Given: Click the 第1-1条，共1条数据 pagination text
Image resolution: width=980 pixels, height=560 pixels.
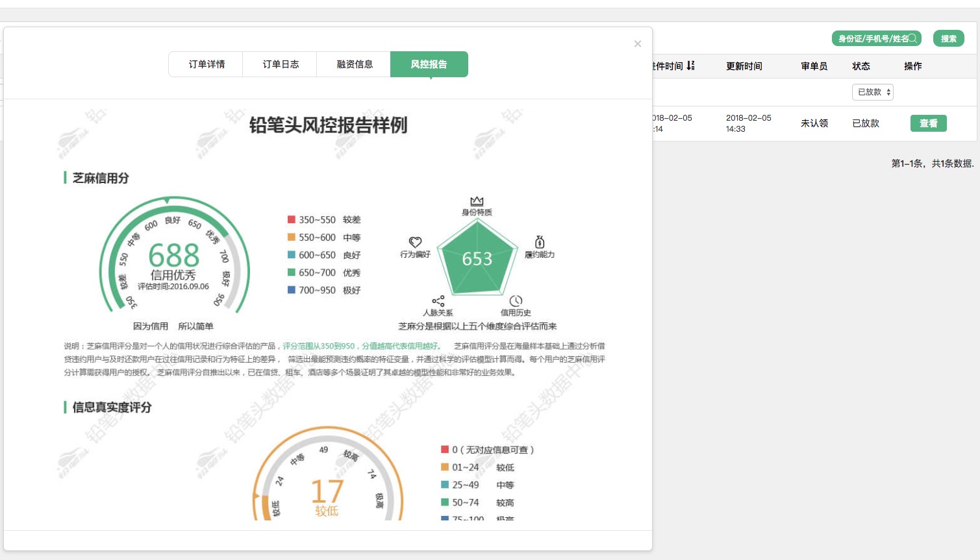Looking at the screenshot, I should (933, 164).
